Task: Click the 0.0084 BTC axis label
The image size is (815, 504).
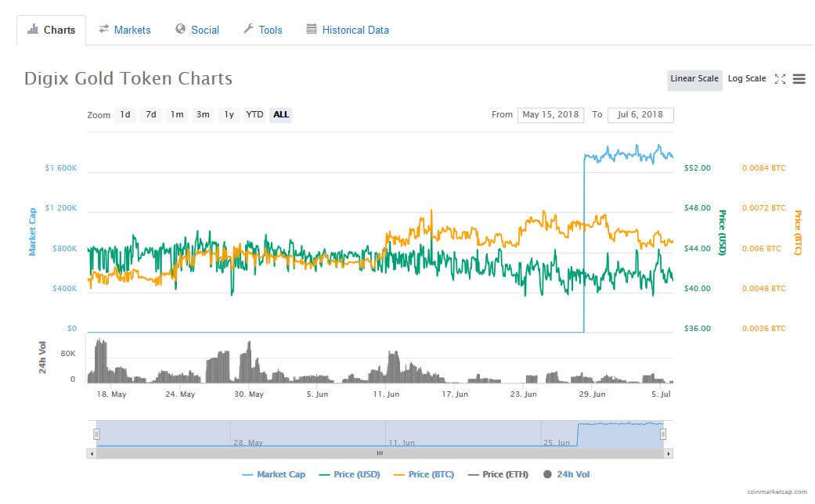Action: pos(763,167)
